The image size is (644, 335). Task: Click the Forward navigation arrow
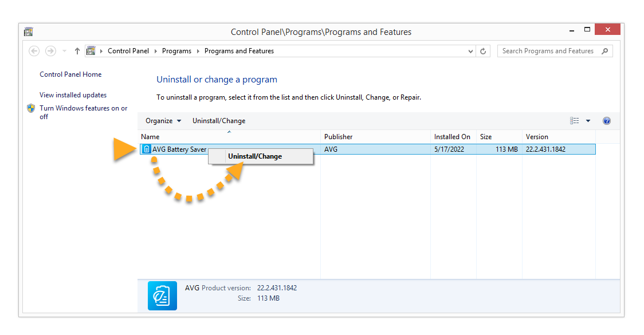coord(50,51)
